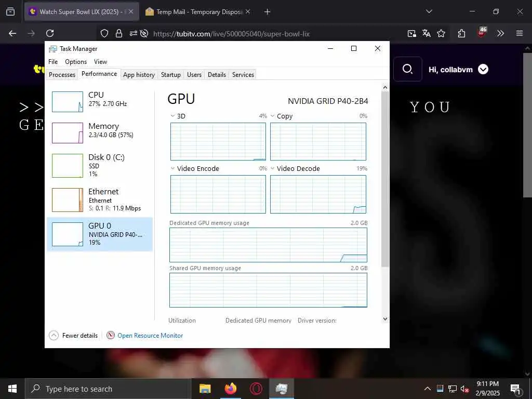Screen dimensions: 532x399
Task: Open notification center icon
Action: 516,389
